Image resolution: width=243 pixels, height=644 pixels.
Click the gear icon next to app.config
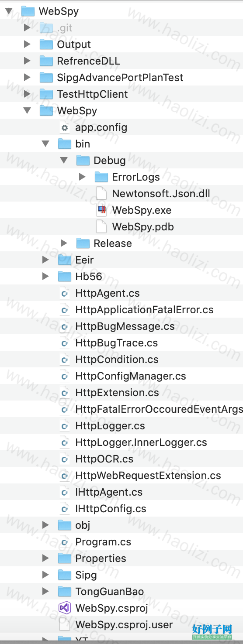click(65, 127)
